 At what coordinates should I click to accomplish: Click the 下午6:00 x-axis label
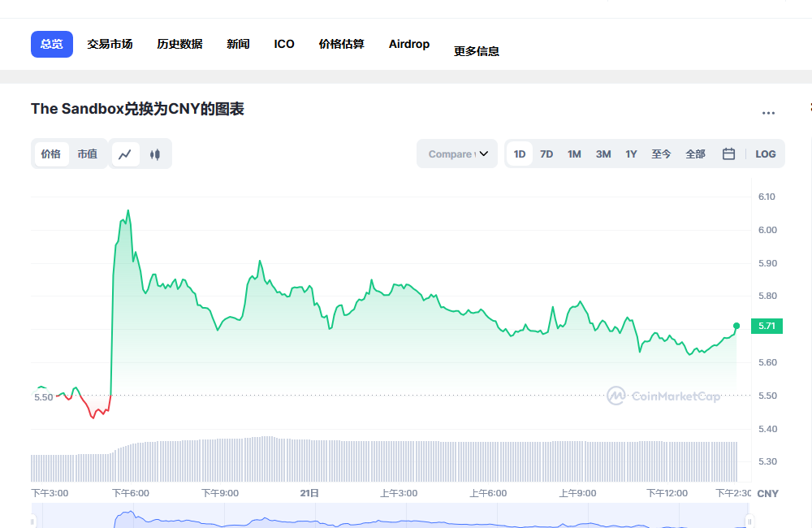131,493
